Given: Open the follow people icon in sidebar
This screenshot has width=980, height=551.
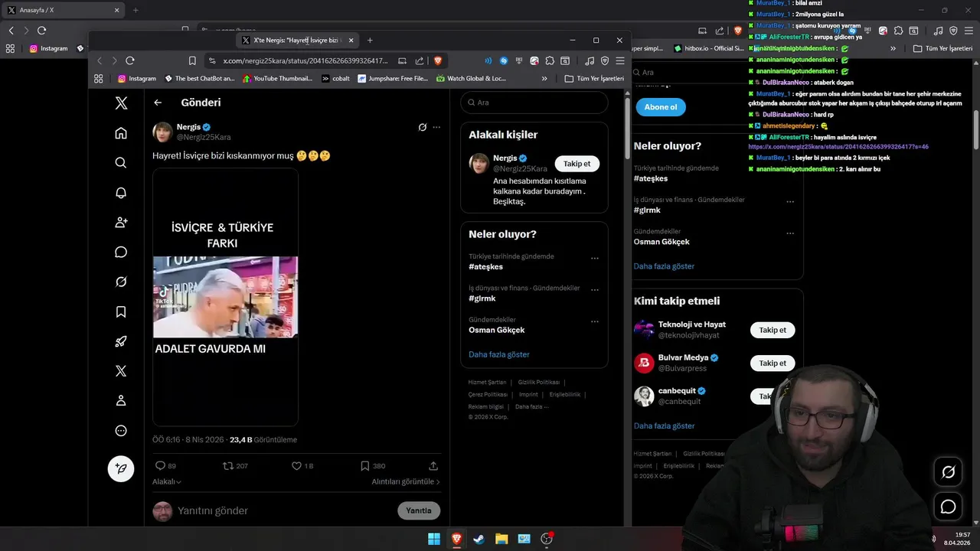Looking at the screenshot, I should tap(121, 223).
